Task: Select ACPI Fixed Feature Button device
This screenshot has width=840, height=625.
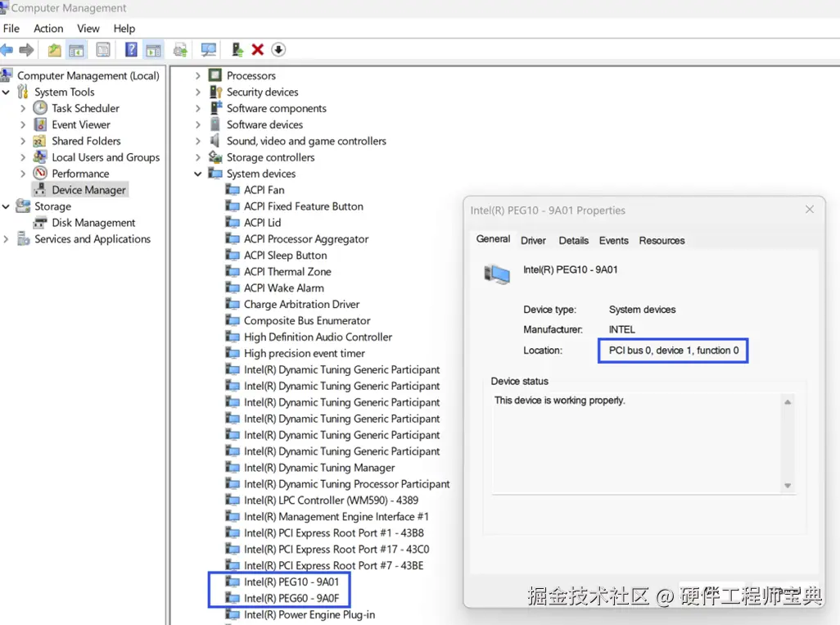Action: pyautogui.click(x=303, y=206)
